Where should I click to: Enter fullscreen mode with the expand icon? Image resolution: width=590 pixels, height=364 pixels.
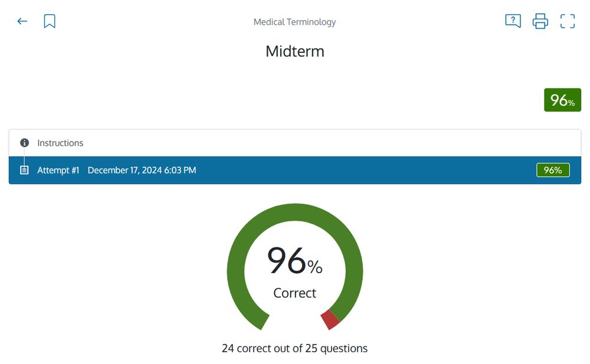pyautogui.click(x=567, y=21)
